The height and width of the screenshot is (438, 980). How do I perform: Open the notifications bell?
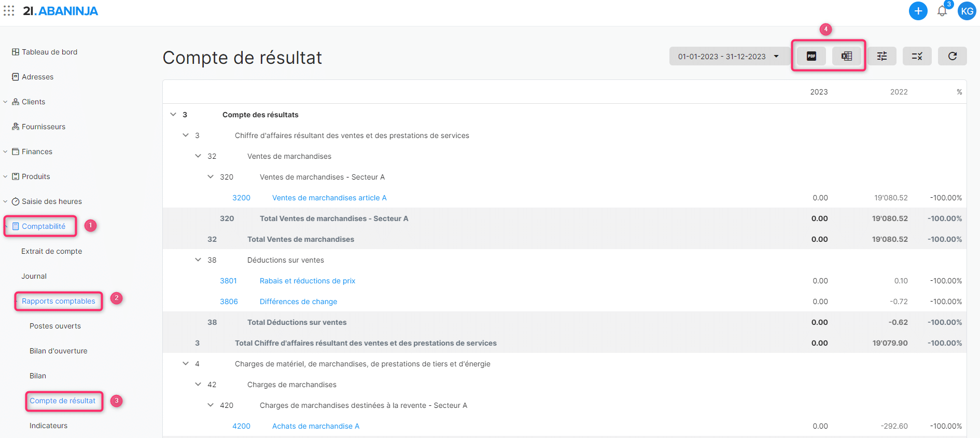(x=942, y=11)
